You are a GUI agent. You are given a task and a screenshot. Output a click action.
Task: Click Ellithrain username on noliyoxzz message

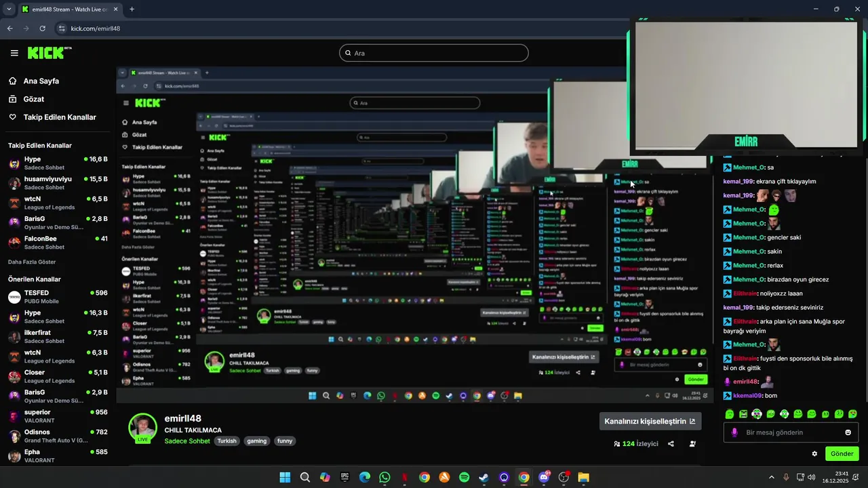[745, 293]
